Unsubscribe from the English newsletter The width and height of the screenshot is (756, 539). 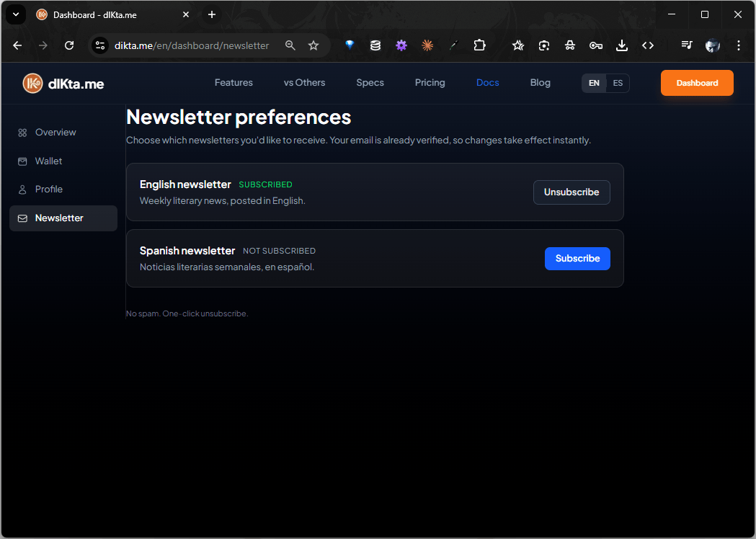572,192
